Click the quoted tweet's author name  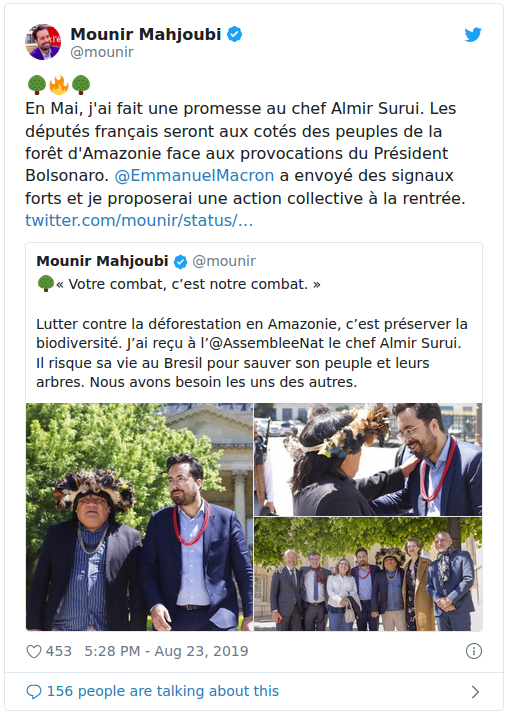click(102, 261)
